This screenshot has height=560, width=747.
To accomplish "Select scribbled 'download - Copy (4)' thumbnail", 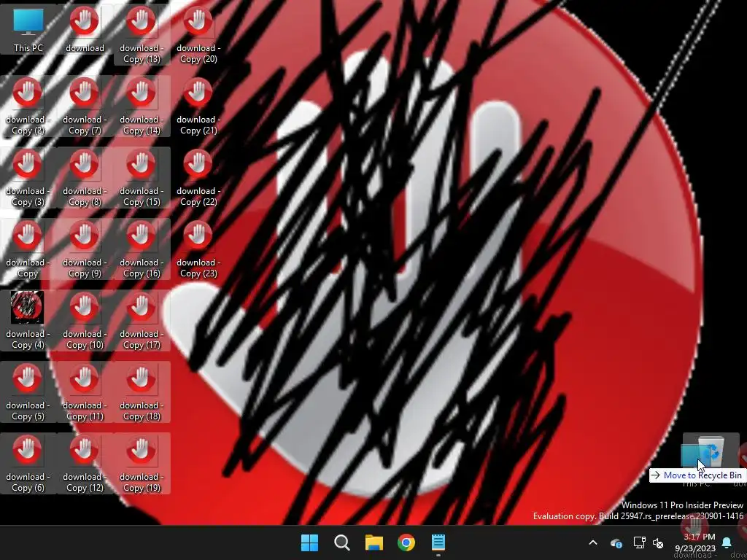I will (x=28, y=308).
